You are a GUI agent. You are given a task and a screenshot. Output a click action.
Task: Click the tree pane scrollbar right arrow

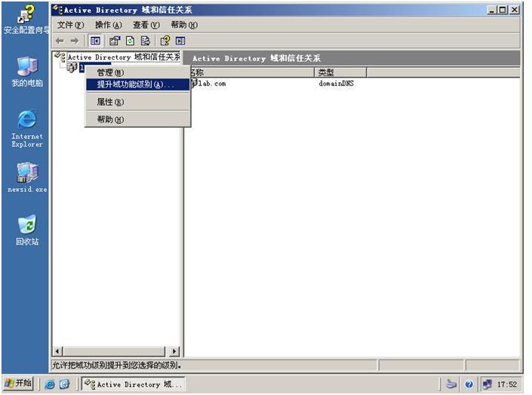pos(175,351)
